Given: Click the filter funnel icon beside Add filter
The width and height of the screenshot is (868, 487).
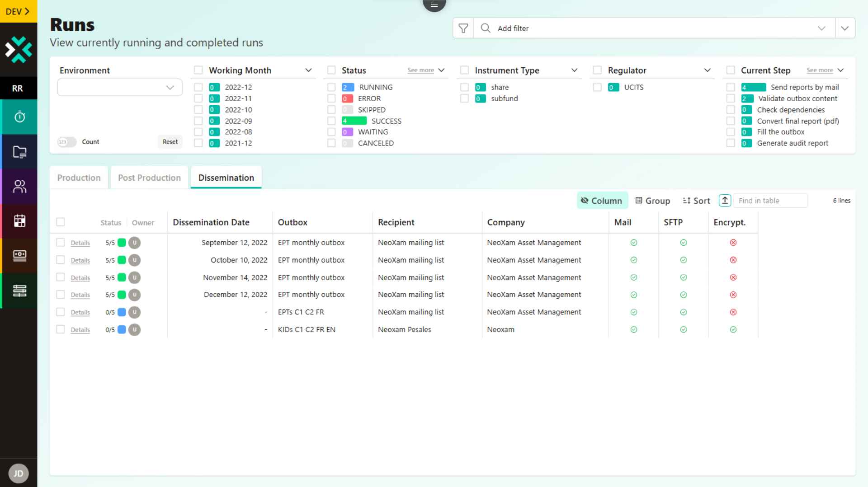Looking at the screenshot, I should coord(463,28).
